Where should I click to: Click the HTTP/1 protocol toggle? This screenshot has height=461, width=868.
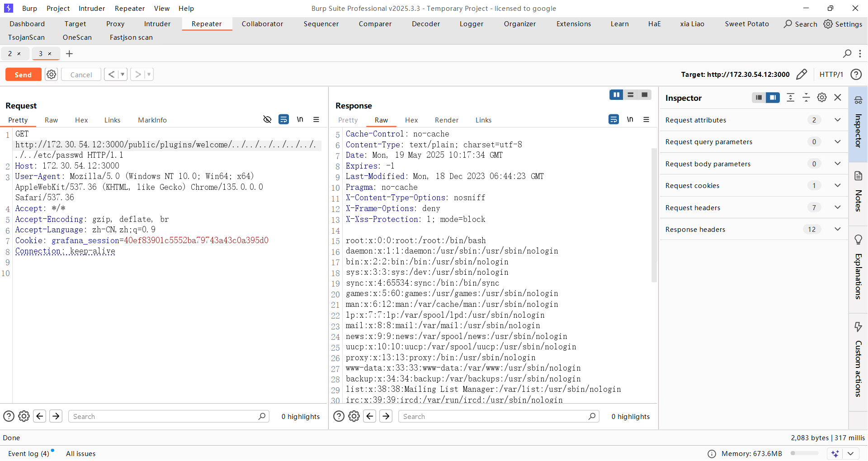coord(831,74)
